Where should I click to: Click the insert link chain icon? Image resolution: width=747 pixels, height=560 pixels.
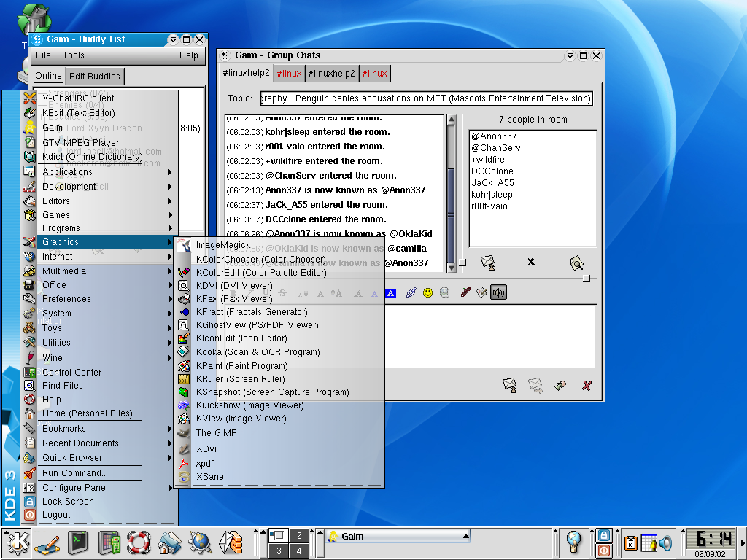[x=411, y=292]
